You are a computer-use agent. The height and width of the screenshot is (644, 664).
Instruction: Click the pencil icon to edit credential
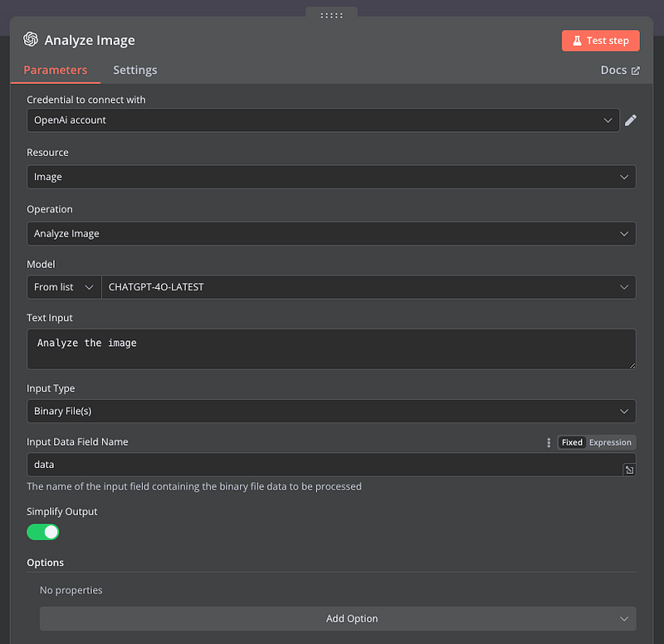point(630,120)
